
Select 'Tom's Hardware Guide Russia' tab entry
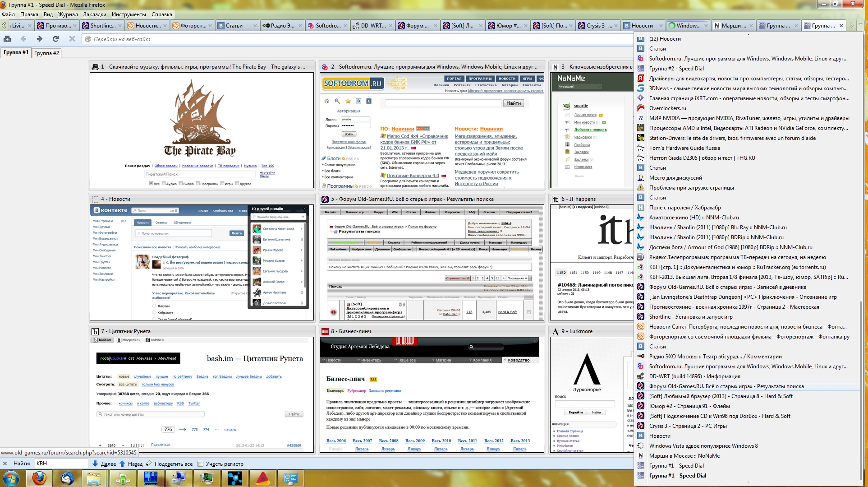coord(748,148)
